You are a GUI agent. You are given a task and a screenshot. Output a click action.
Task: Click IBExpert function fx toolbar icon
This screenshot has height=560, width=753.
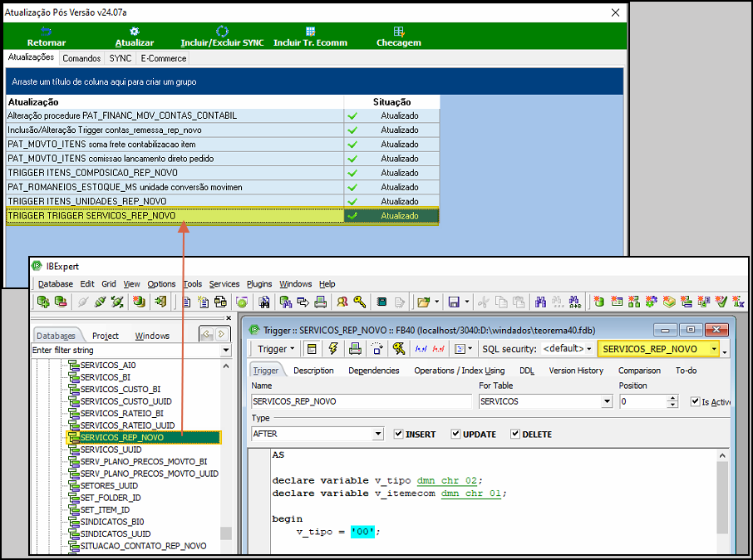[738, 302]
